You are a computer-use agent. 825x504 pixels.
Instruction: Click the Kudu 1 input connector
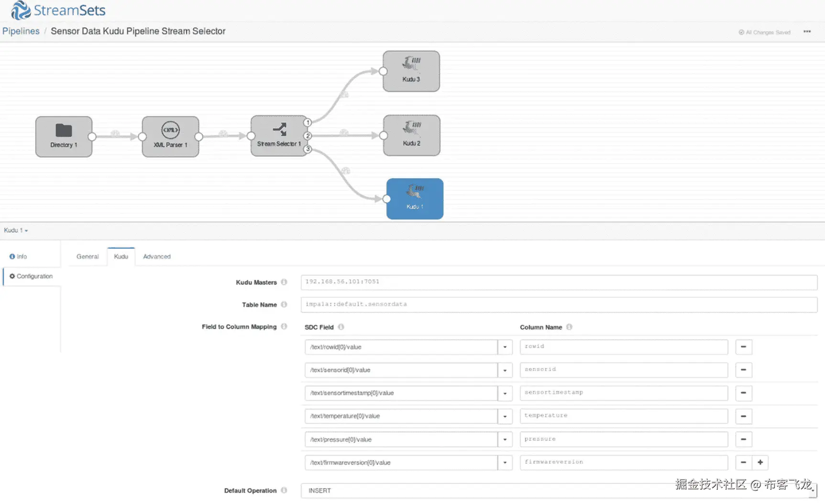(x=386, y=199)
